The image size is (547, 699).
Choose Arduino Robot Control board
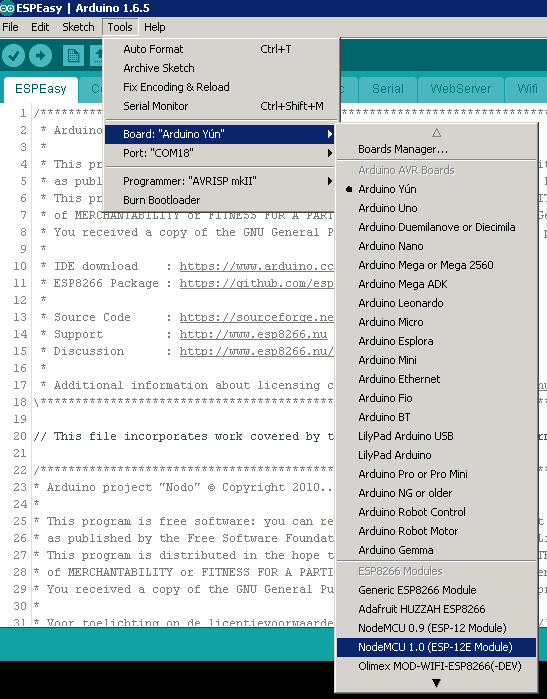[x=436, y=512]
